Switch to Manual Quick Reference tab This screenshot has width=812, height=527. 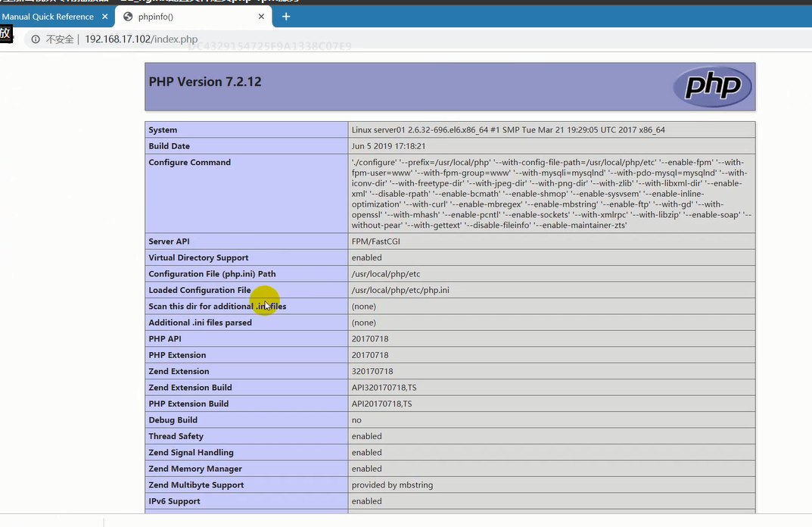pos(48,17)
